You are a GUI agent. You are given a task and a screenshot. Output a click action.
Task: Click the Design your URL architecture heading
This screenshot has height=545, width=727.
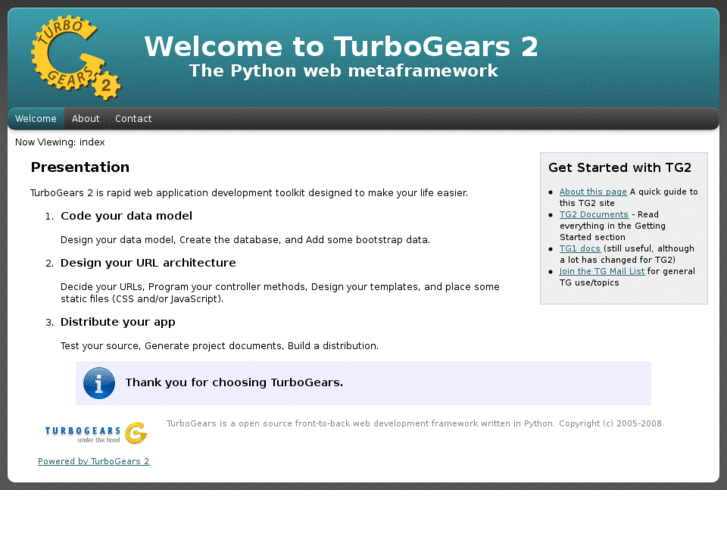[x=148, y=263]
